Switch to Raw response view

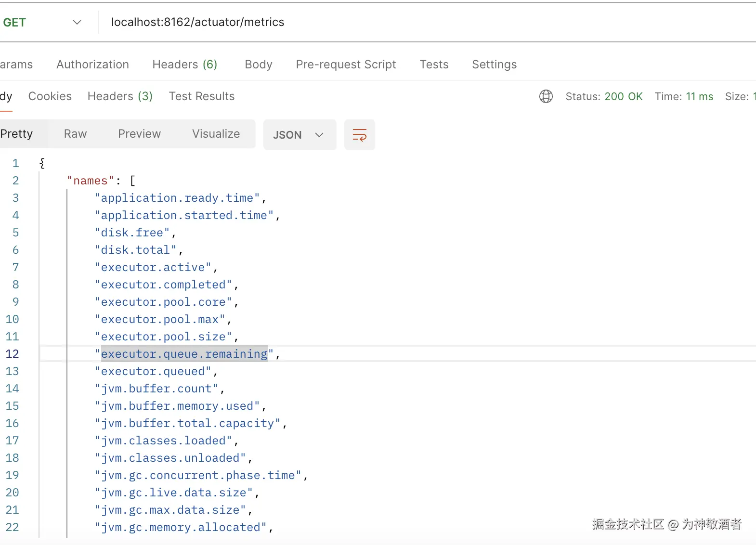click(x=76, y=134)
